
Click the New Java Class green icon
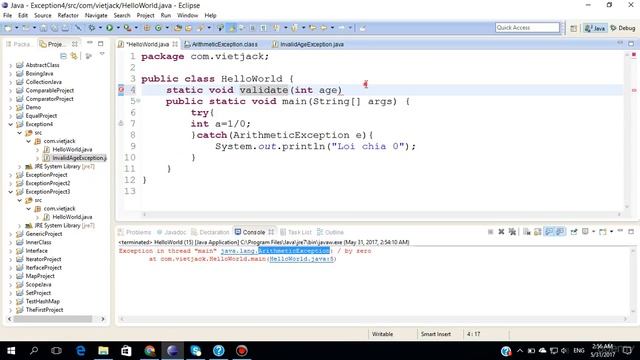158,28
